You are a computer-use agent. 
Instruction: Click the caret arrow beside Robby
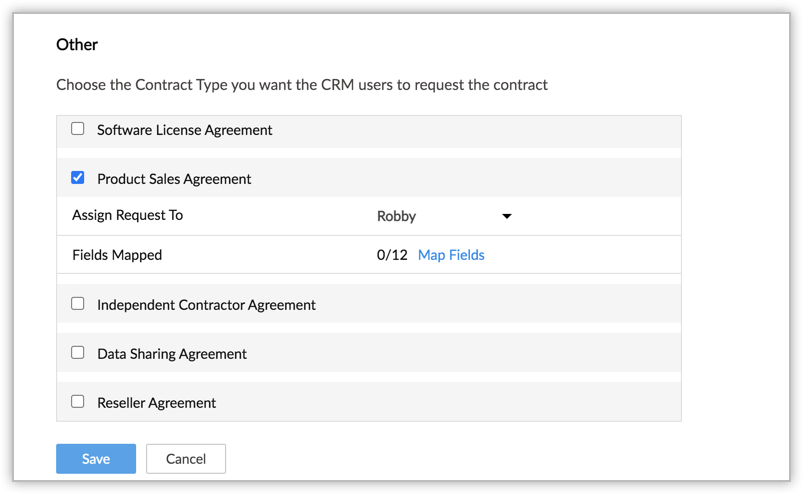point(507,216)
